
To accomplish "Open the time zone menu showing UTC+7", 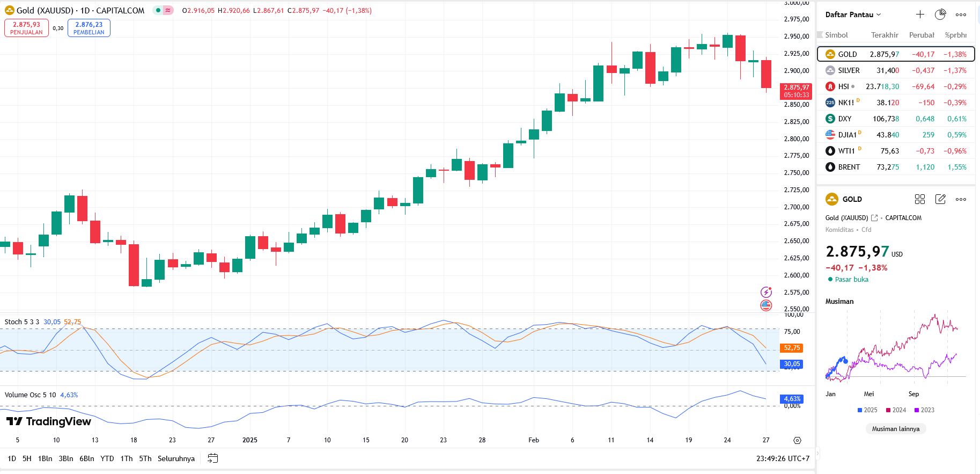I will tap(783, 458).
